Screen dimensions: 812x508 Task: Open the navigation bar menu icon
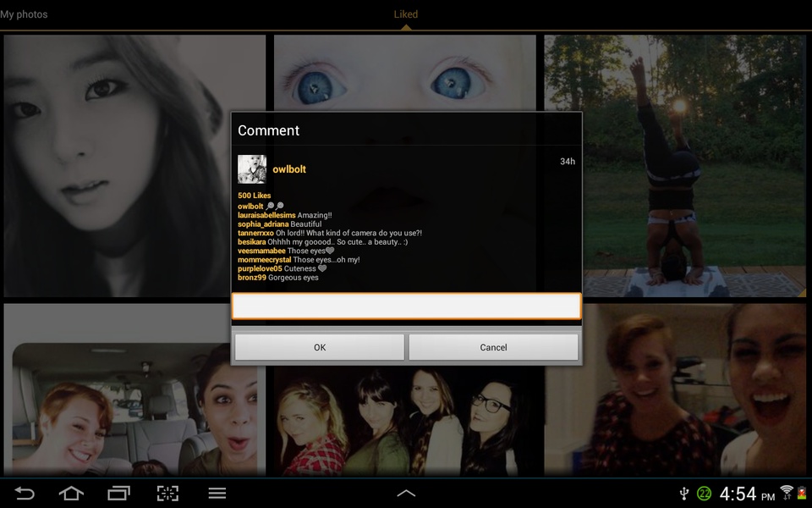pos(217,493)
